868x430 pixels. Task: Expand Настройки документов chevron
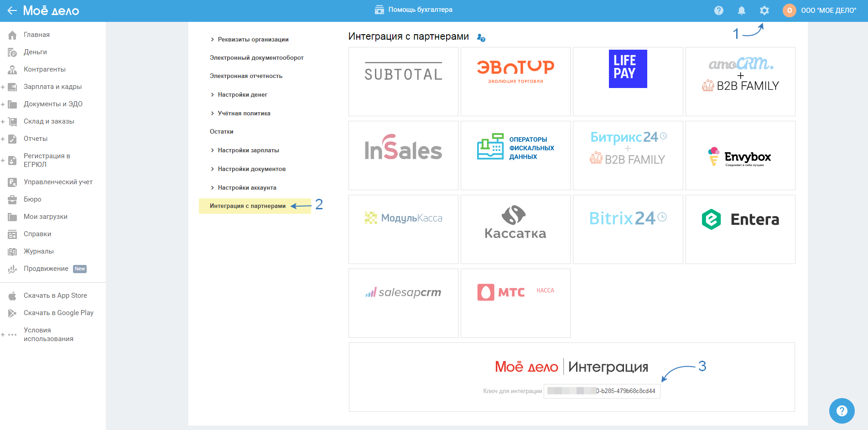point(212,169)
